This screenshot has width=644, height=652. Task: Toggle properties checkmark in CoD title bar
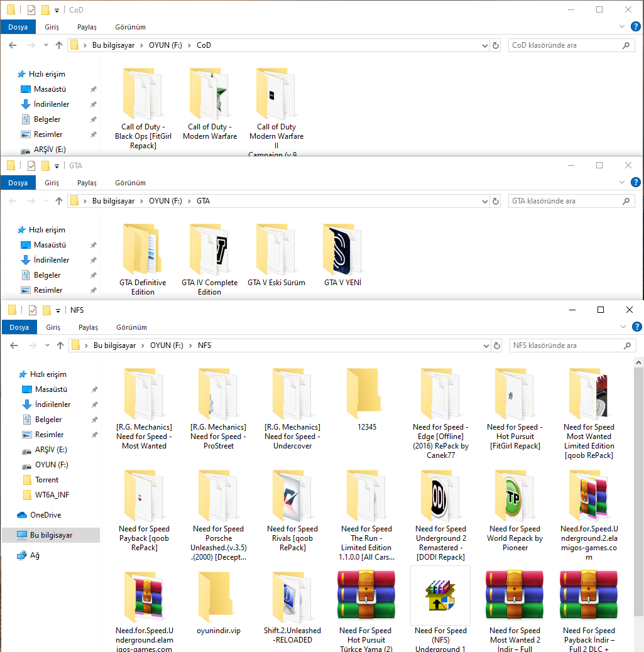31,10
